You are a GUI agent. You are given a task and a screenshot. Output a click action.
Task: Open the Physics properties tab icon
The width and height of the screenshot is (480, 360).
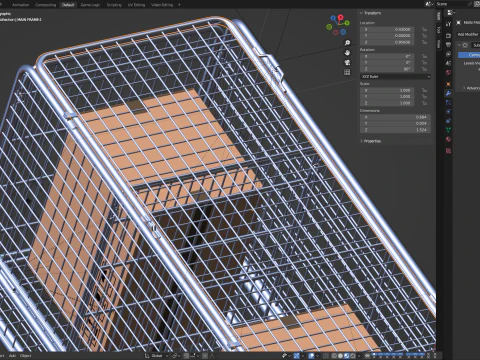pyautogui.click(x=448, y=112)
